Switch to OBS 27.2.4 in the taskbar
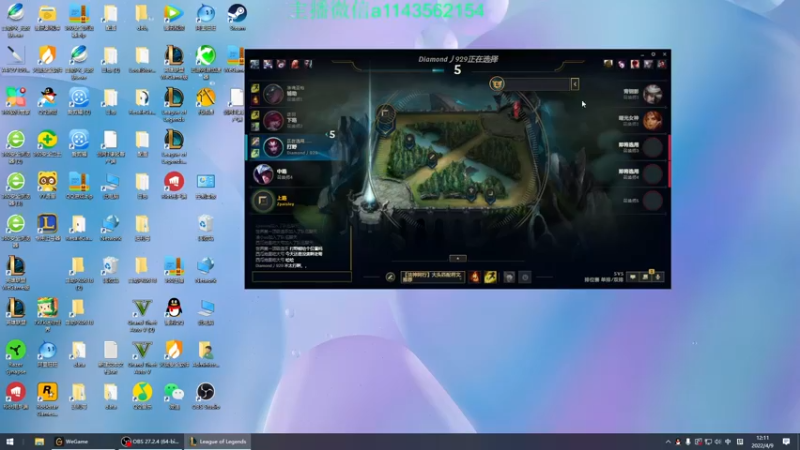Viewport: 800px width, 450px height. pos(149,442)
